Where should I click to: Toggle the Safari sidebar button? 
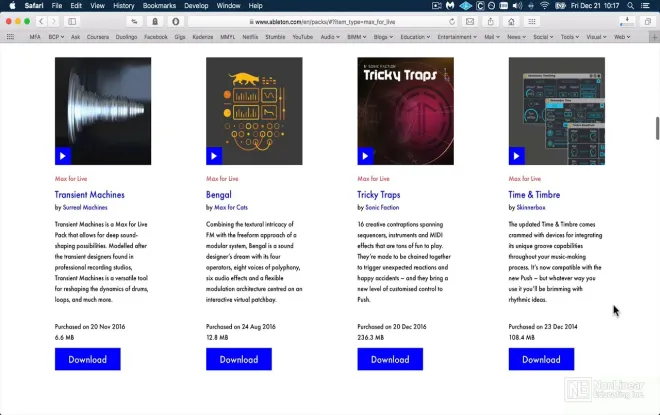[72, 21]
